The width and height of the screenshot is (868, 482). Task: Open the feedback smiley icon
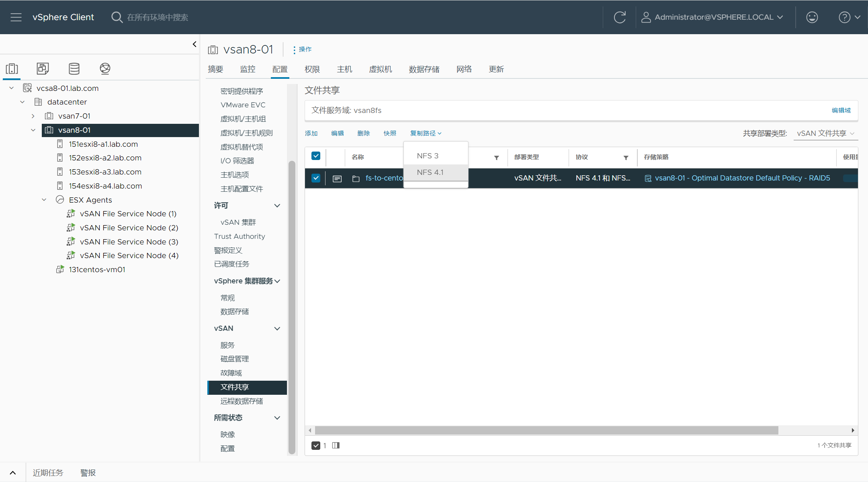click(812, 17)
